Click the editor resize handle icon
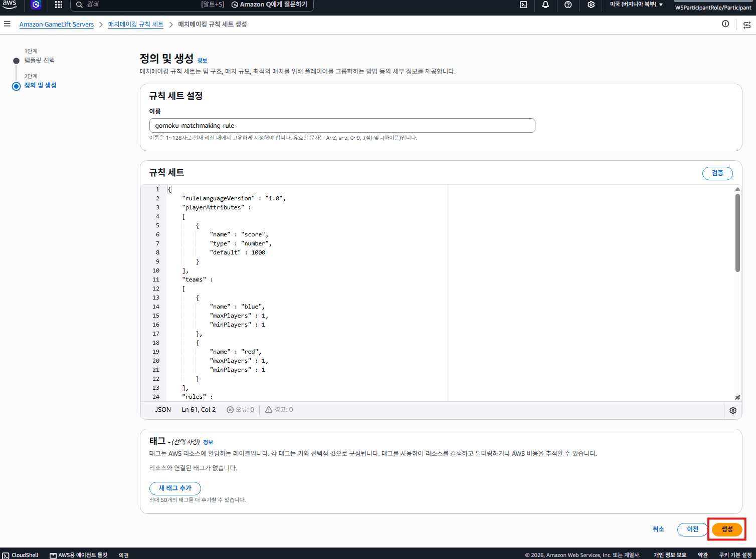 [737, 397]
